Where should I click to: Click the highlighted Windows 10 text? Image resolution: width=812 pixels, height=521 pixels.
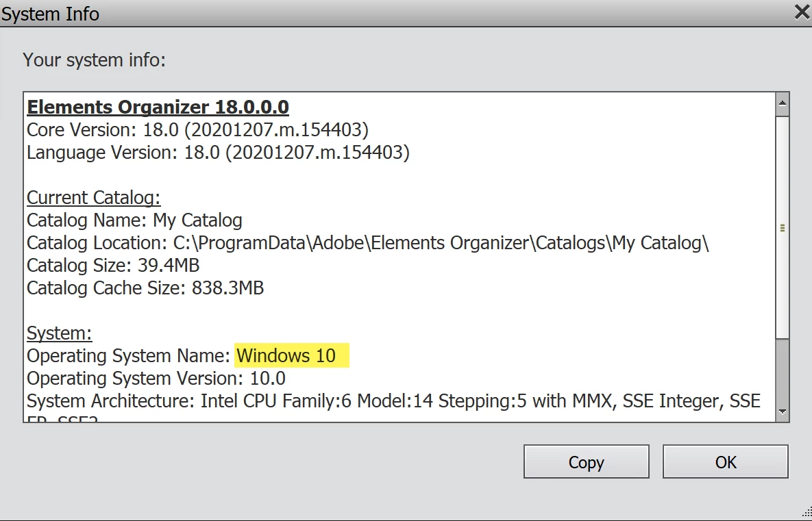(x=286, y=356)
